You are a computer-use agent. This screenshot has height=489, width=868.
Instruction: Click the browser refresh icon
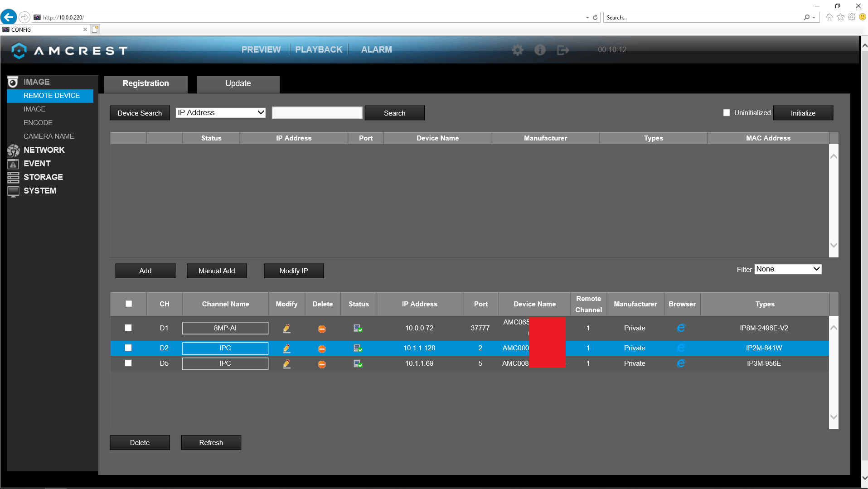tap(595, 18)
